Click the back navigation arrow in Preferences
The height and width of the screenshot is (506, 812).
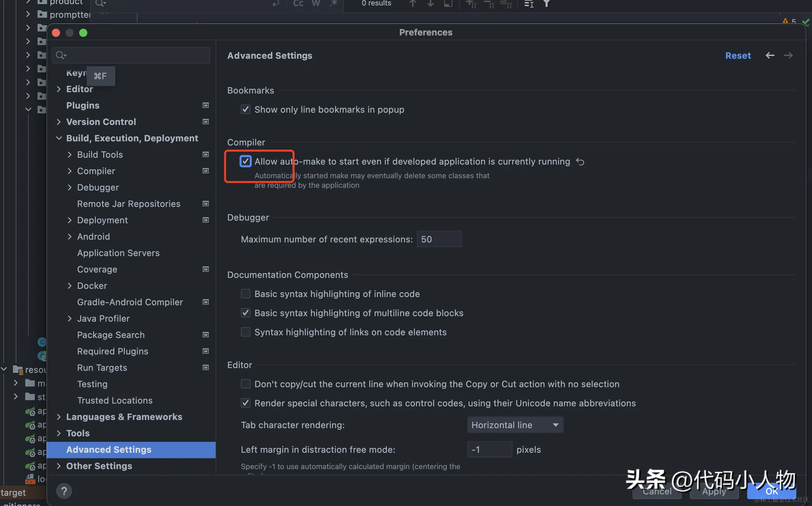point(770,55)
